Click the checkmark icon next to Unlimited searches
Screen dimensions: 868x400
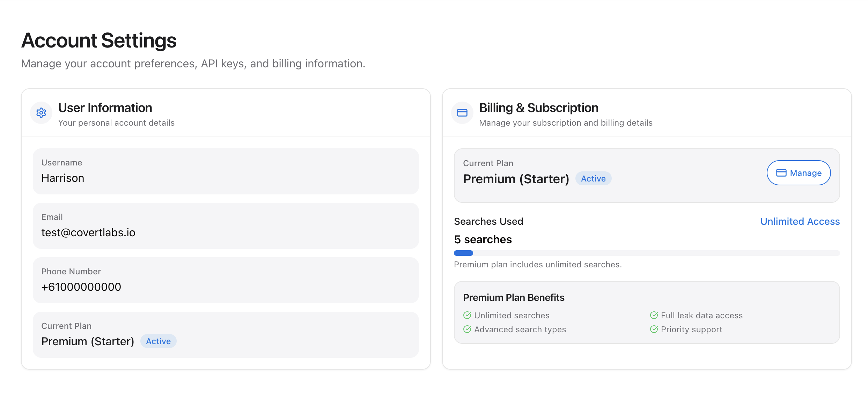coord(467,315)
